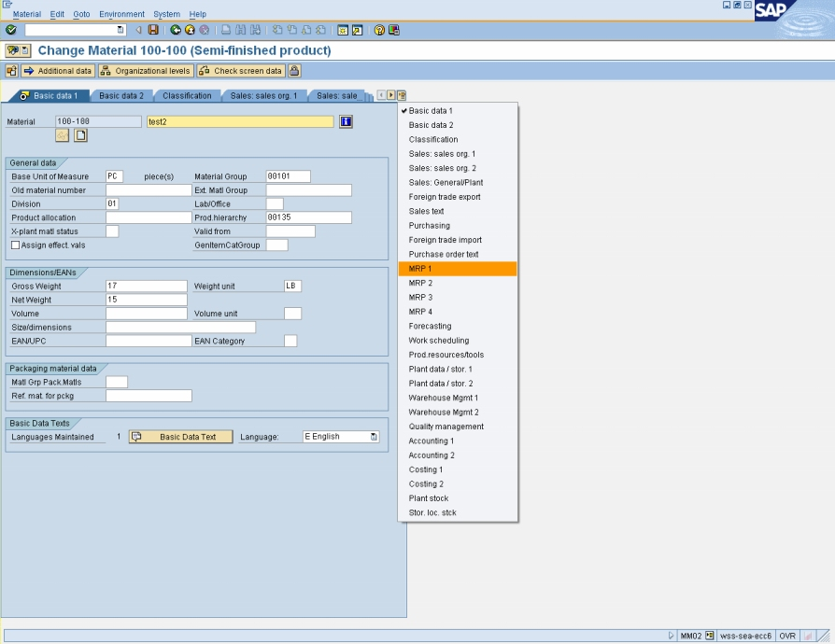Click the Gross Weight field

point(147,287)
